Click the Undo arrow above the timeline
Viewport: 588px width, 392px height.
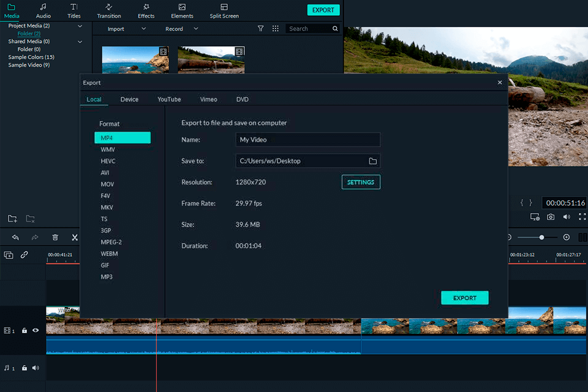click(x=15, y=237)
